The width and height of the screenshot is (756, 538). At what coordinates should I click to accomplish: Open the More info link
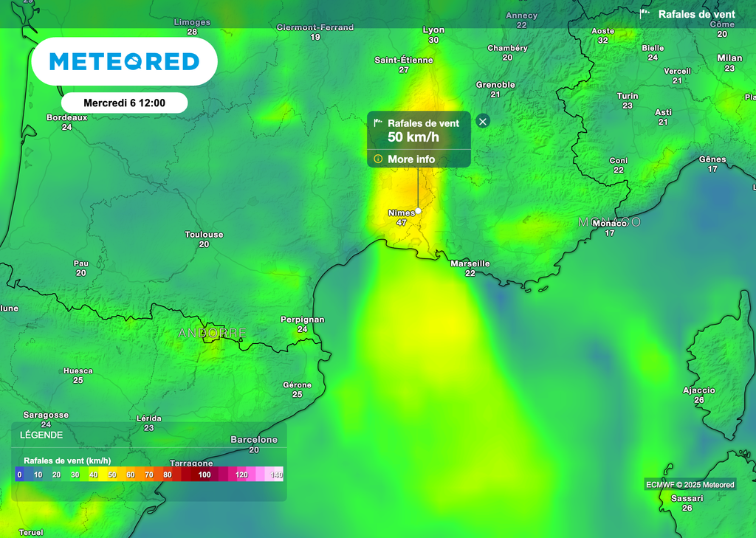coord(411,159)
